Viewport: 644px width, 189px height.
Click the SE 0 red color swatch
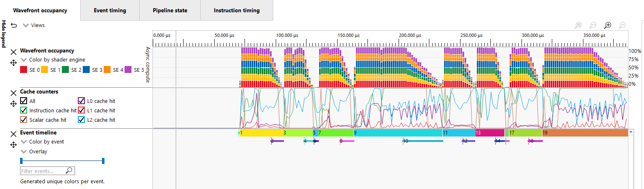click(24, 70)
